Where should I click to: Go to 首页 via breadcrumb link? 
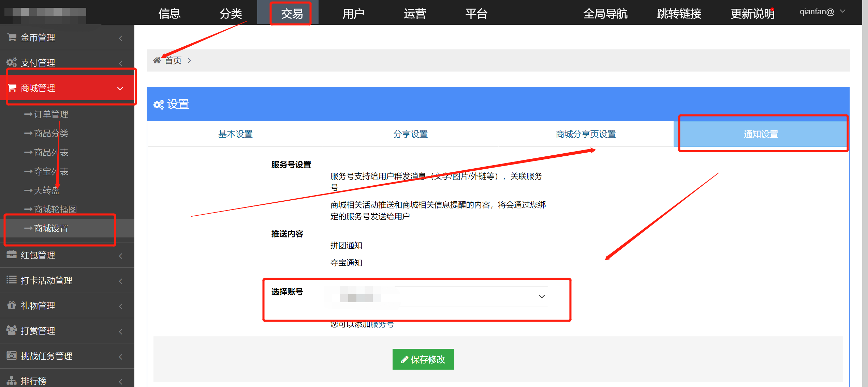173,60
